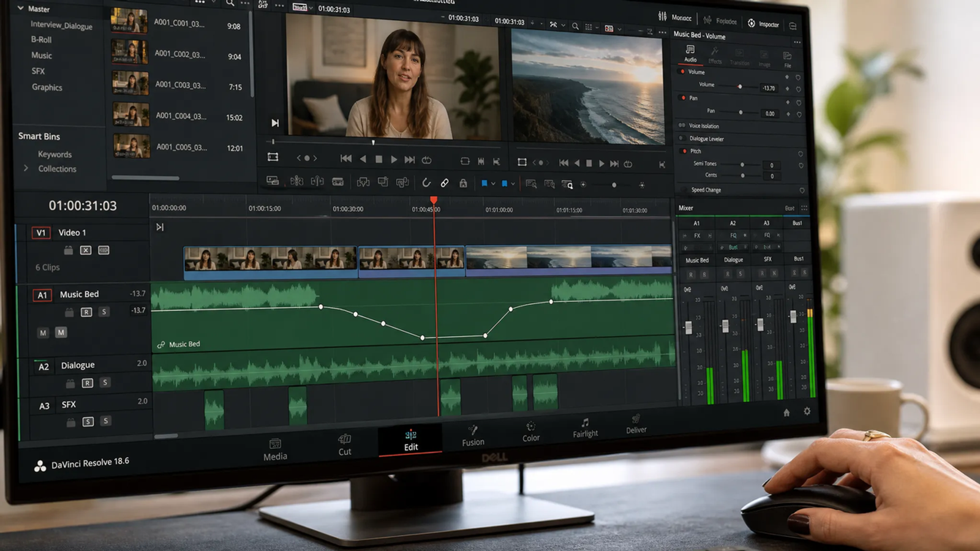This screenshot has width=980, height=551.
Task: Open the B-Roll bin
Action: (41, 39)
